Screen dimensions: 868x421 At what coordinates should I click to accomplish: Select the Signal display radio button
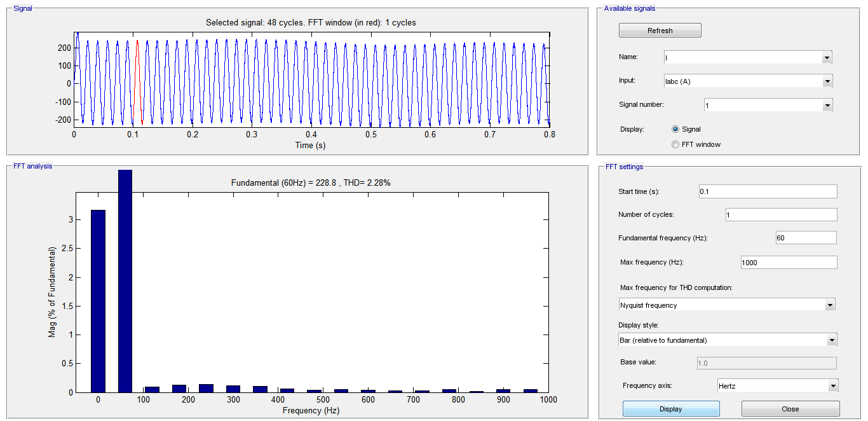[x=675, y=129]
